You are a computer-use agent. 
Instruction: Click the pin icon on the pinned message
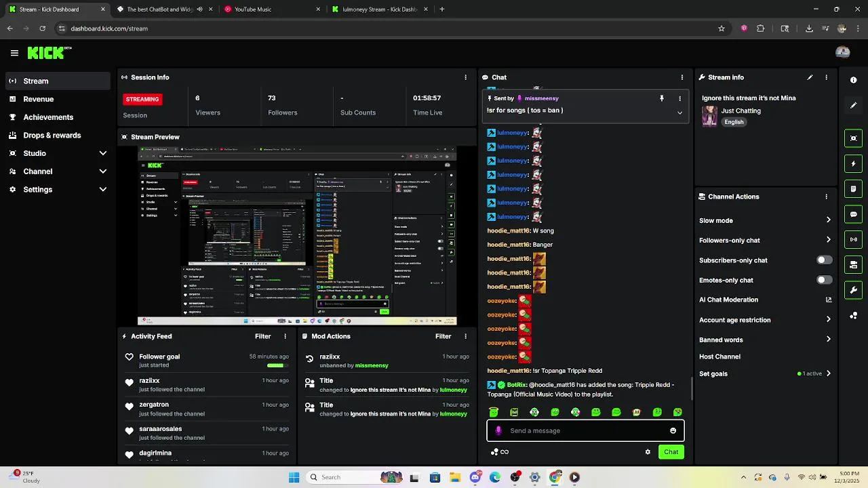(x=662, y=98)
